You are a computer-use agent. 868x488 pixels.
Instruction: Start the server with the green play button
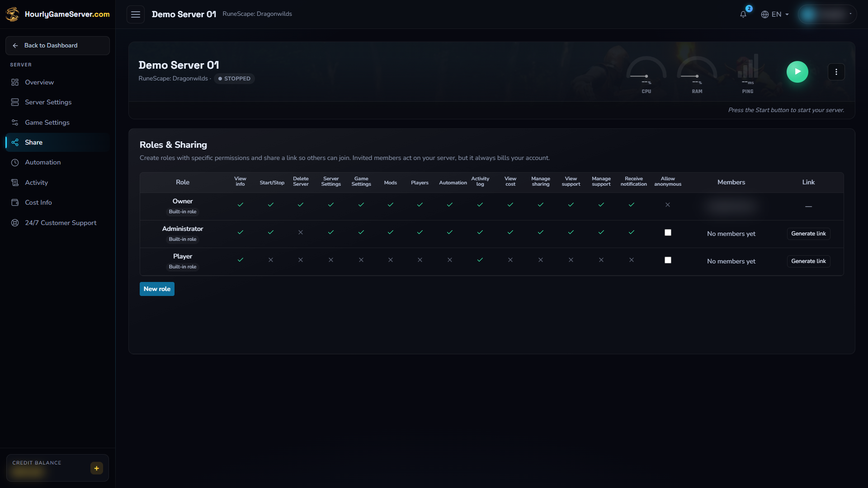tap(797, 72)
